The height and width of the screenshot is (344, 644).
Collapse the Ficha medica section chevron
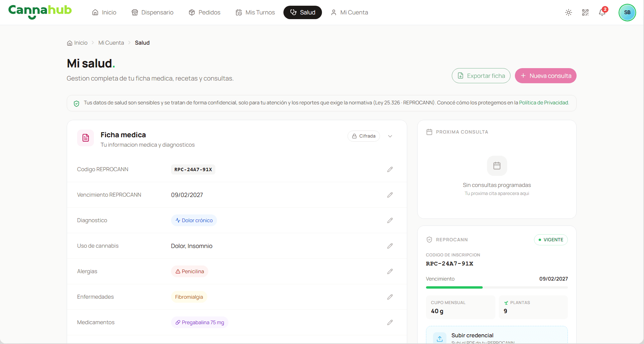[390, 136]
